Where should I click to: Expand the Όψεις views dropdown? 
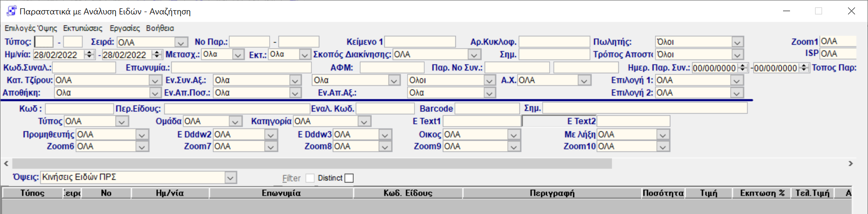(231, 178)
